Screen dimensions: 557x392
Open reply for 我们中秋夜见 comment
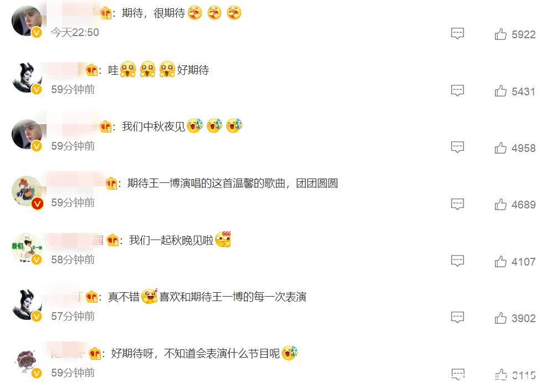click(x=458, y=147)
